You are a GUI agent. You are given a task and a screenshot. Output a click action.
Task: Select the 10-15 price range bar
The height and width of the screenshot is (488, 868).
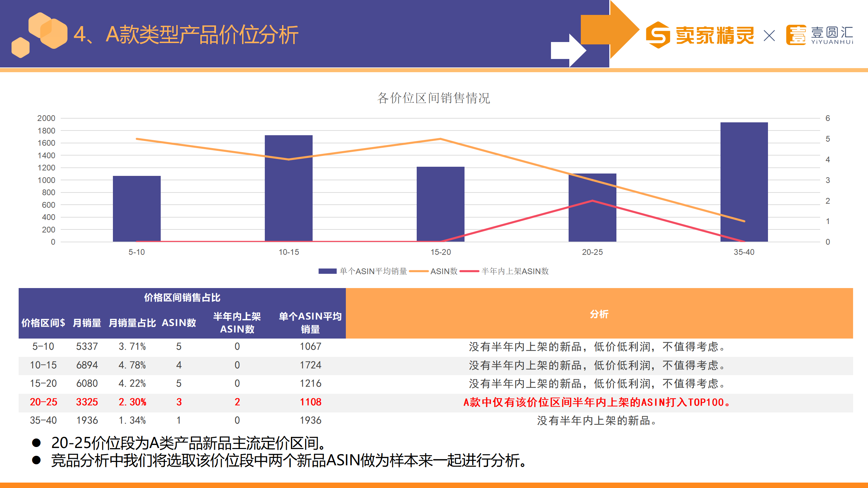289,188
